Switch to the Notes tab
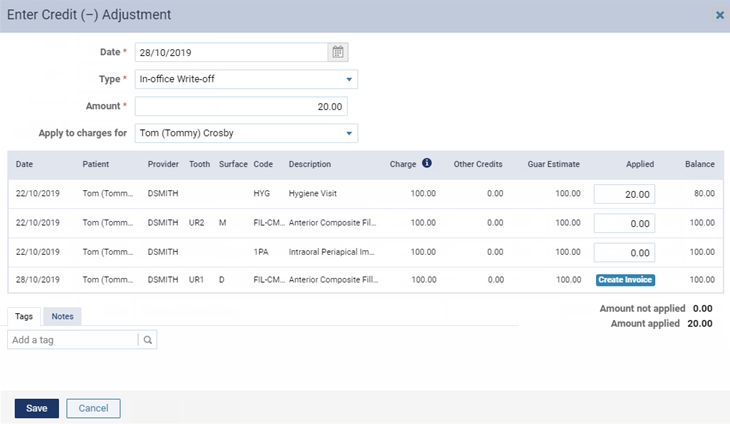Viewport: 730px width, 424px height. point(62,316)
